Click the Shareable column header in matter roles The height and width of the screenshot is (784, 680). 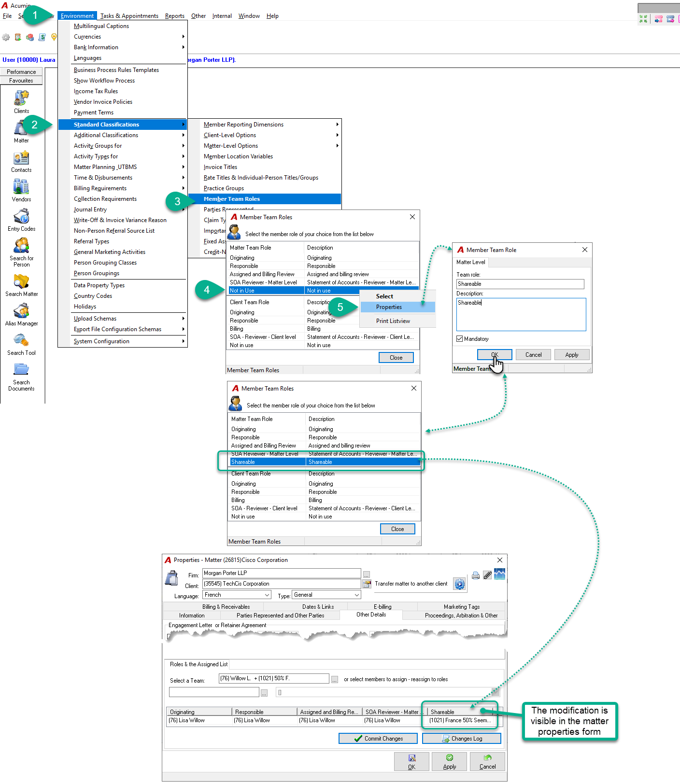point(460,712)
